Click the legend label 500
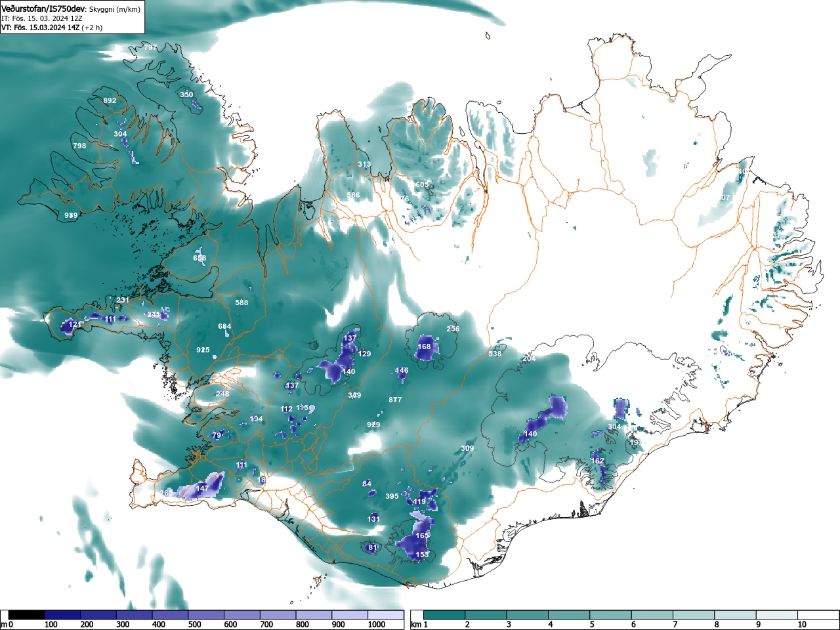Image resolution: width=840 pixels, height=630 pixels. pos(194,625)
